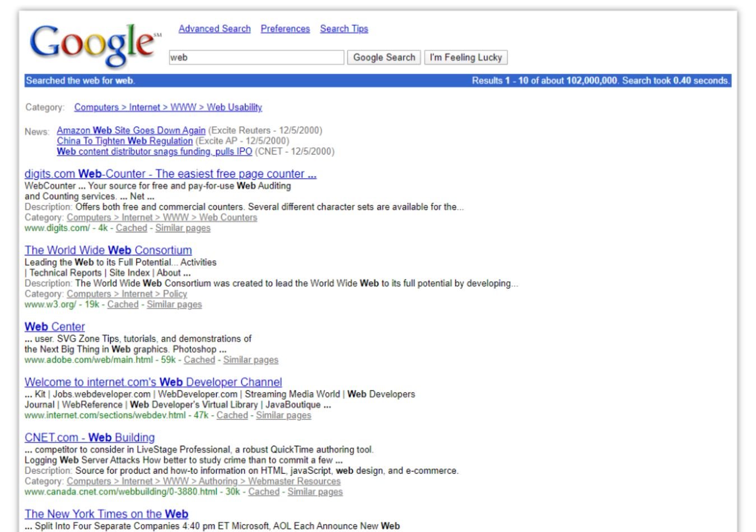Open Similar pages for www.internet.com result
The height and width of the screenshot is (532, 756).
point(283,415)
